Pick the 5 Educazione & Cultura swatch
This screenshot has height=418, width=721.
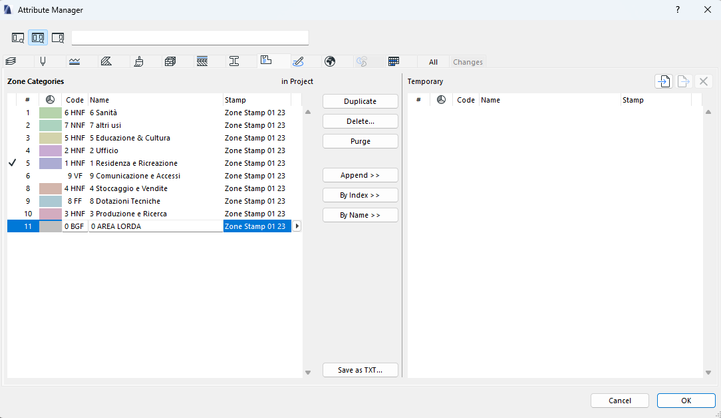50,138
